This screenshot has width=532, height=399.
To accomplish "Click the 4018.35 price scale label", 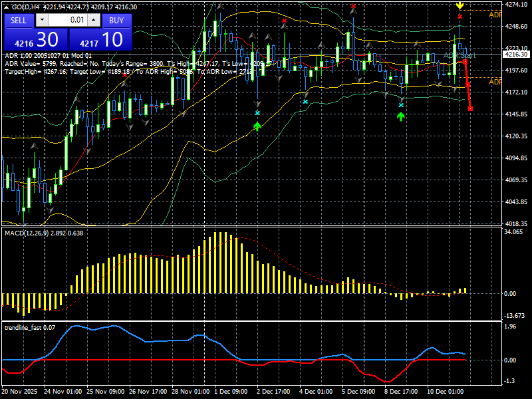I will 516,224.
